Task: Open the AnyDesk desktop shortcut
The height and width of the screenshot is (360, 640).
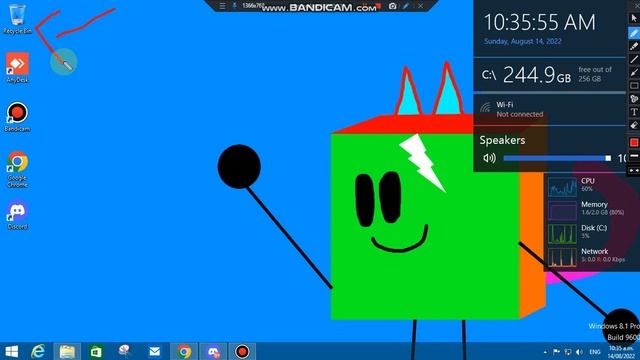Action: [x=17, y=67]
